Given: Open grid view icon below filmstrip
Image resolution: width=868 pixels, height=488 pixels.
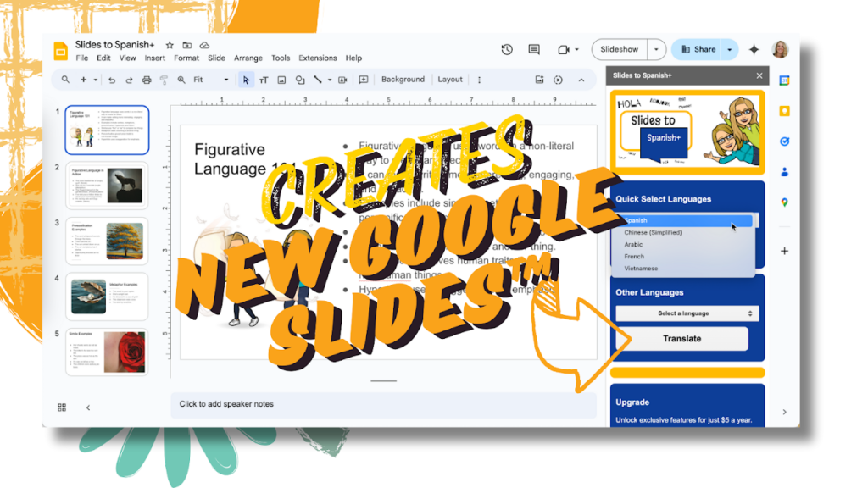Looking at the screenshot, I should point(61,408).
